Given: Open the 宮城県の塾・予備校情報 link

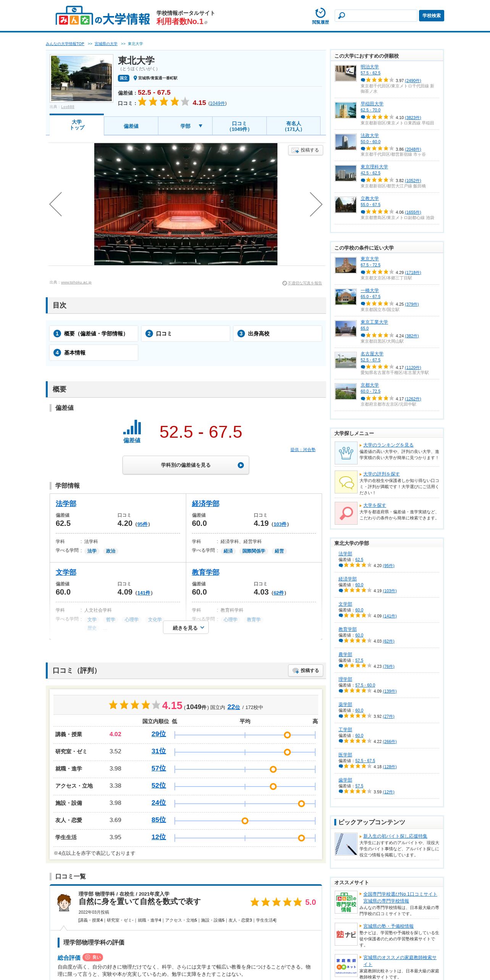Looking at the screenshot, I should point(388,926).
